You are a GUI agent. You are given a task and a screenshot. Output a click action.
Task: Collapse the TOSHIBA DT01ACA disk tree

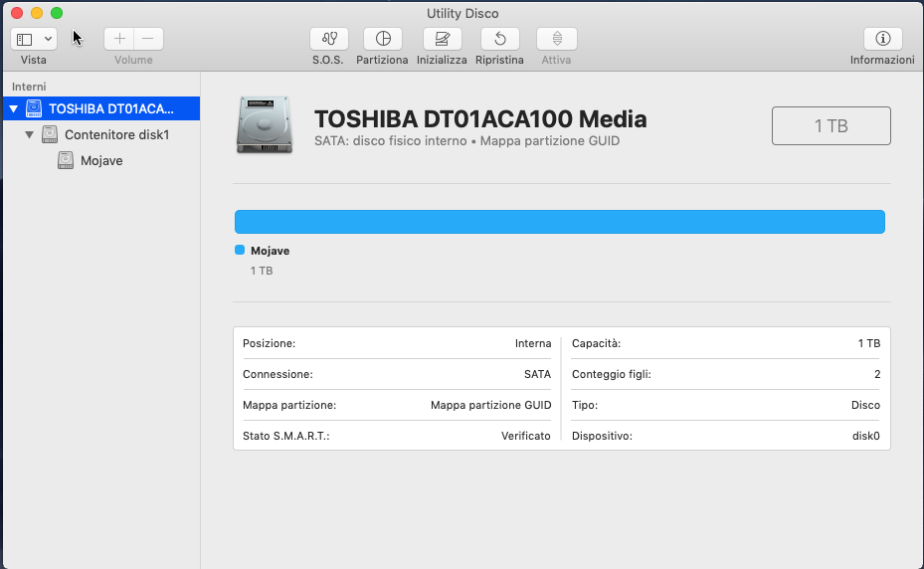pos(14,109)
